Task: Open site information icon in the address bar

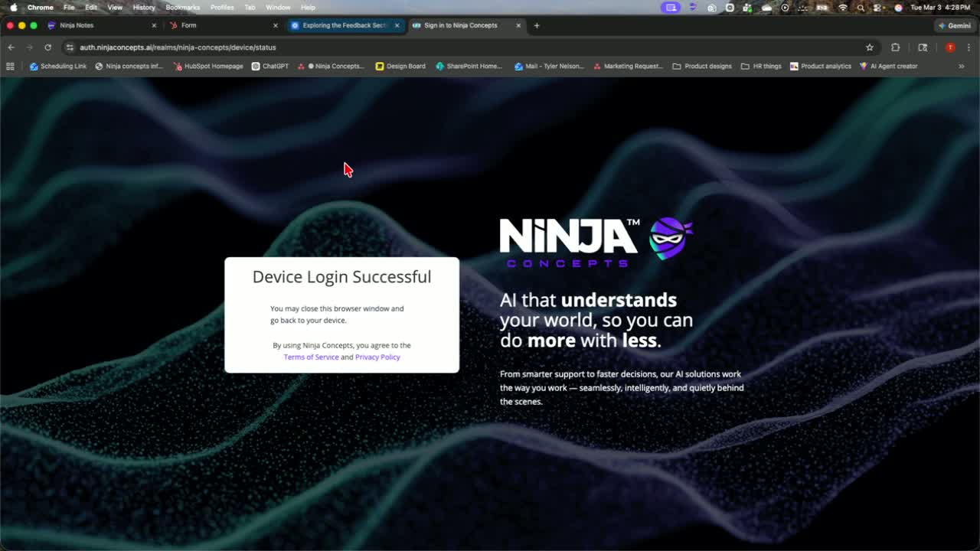Action: (70, 47)
